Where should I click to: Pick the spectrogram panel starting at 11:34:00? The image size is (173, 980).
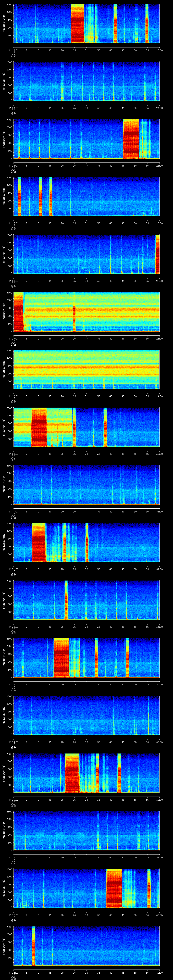coord(86,715)
